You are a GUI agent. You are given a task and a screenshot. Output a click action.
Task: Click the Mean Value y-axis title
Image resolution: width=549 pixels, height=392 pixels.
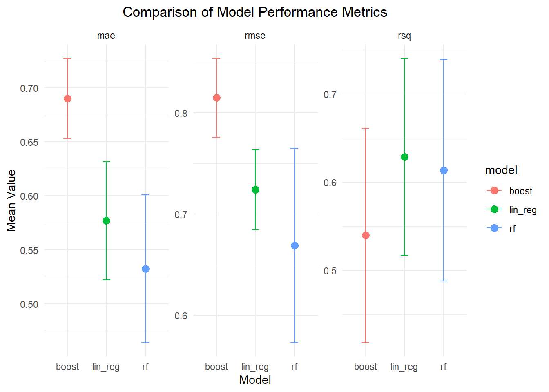pos(11,200)
